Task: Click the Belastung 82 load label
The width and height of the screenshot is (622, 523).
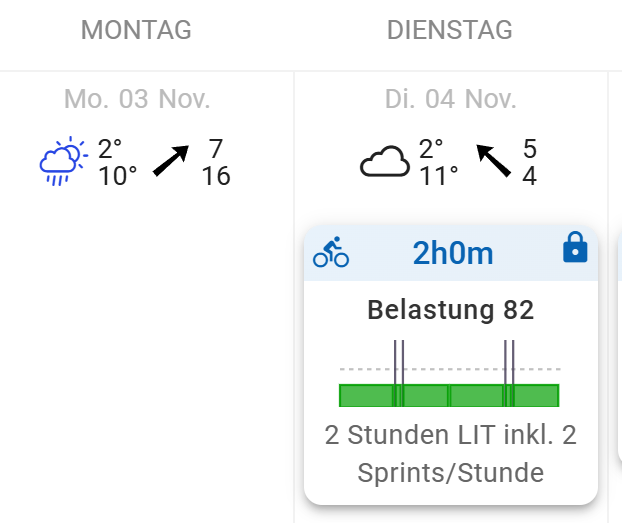Action: pos(451,310)
